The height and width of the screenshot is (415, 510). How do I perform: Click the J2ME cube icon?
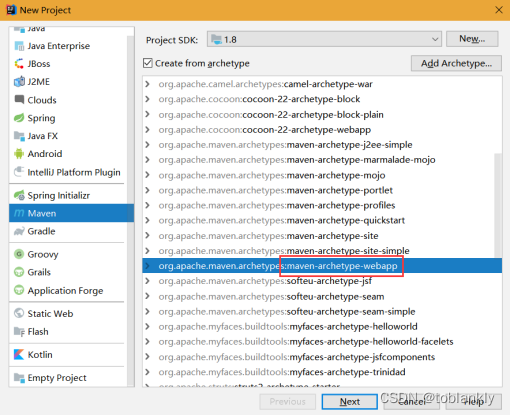pyautogui.click(x=19, y=82)
